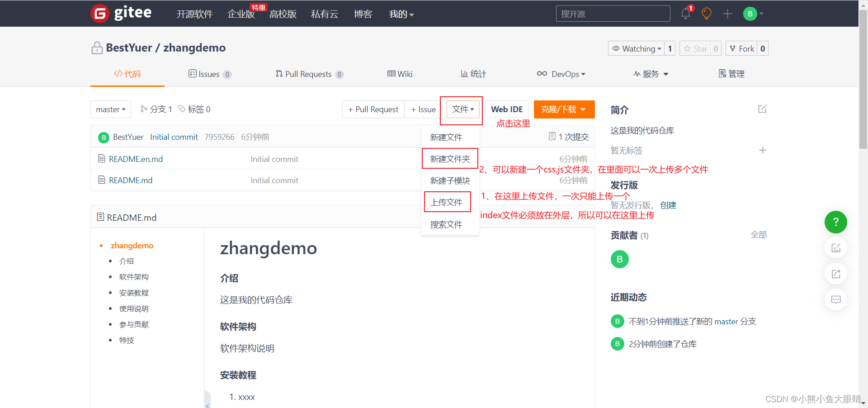The height and width of the screenshot is (408, 868).
Task: Click the contributor B avatar
Action: (620, 259)
